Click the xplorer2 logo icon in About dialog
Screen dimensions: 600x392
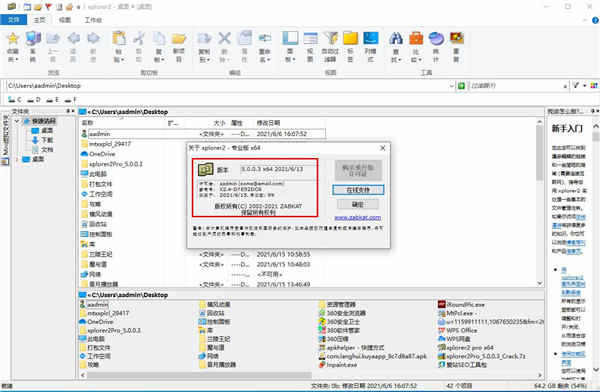[205, 169]
